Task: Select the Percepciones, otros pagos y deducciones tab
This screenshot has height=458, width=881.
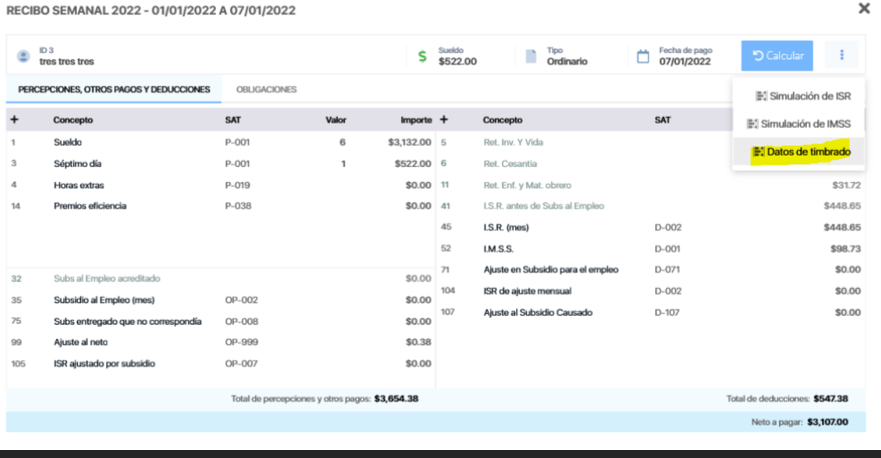Action: click(x=114, y=89)
